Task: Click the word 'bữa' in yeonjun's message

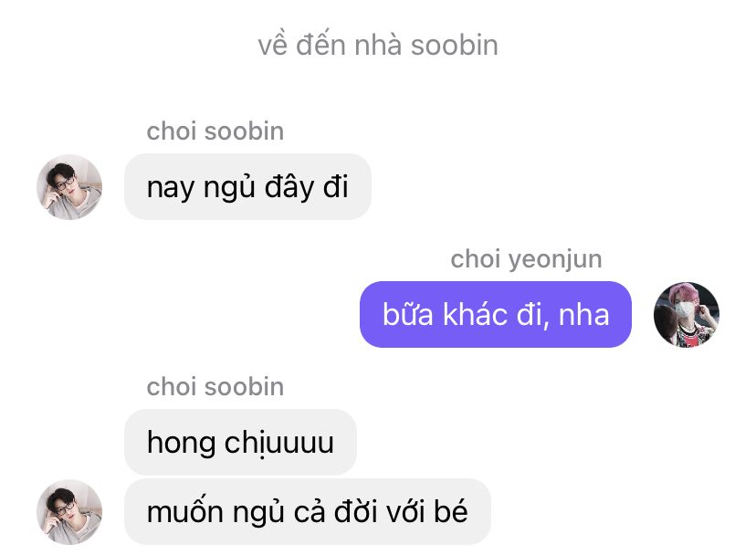Action: coord(408,314)
